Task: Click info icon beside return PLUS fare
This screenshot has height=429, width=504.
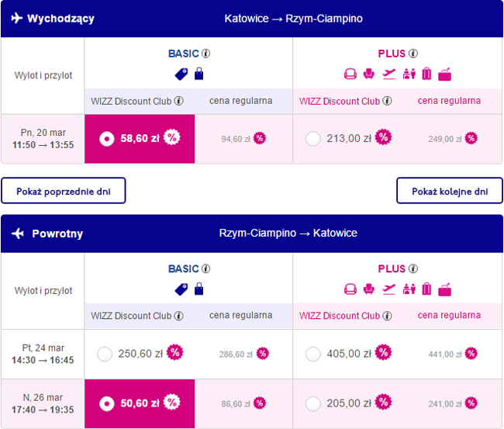Action: coord(413,268)
